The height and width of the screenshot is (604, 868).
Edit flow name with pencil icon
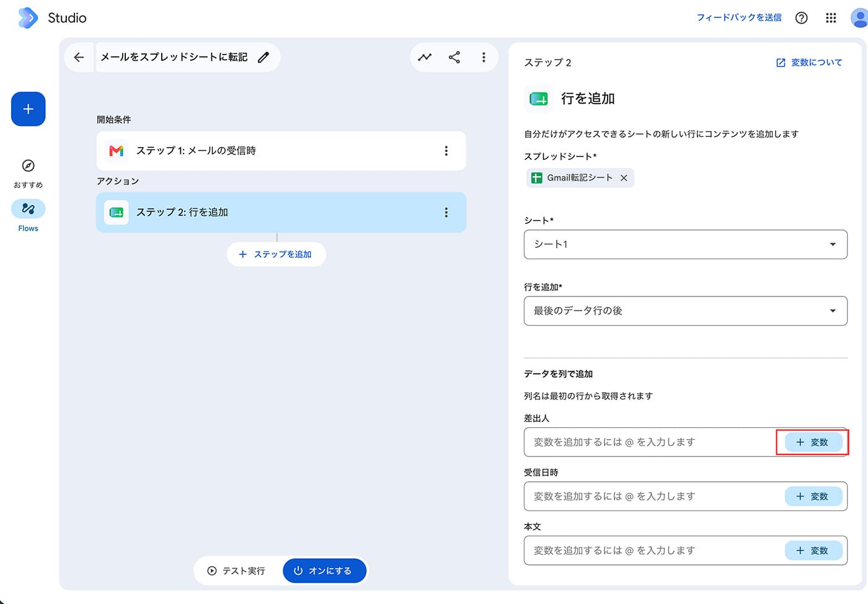(x=263, y=57)
